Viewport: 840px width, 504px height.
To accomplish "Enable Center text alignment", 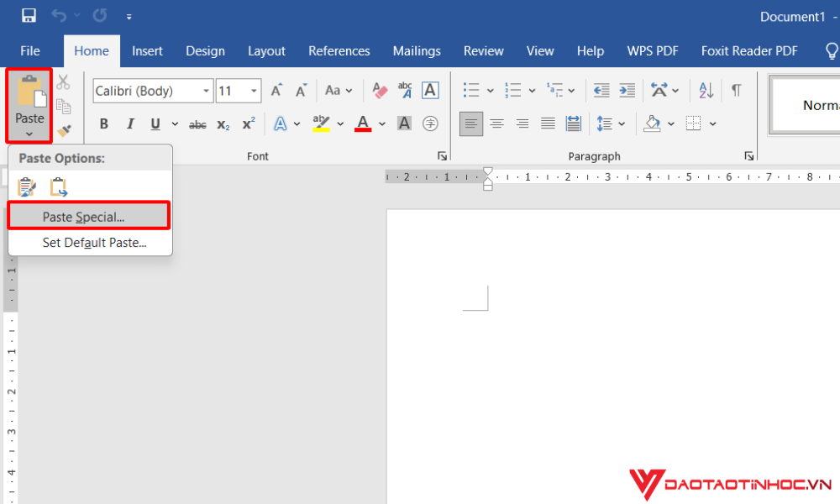I will 496,123.
